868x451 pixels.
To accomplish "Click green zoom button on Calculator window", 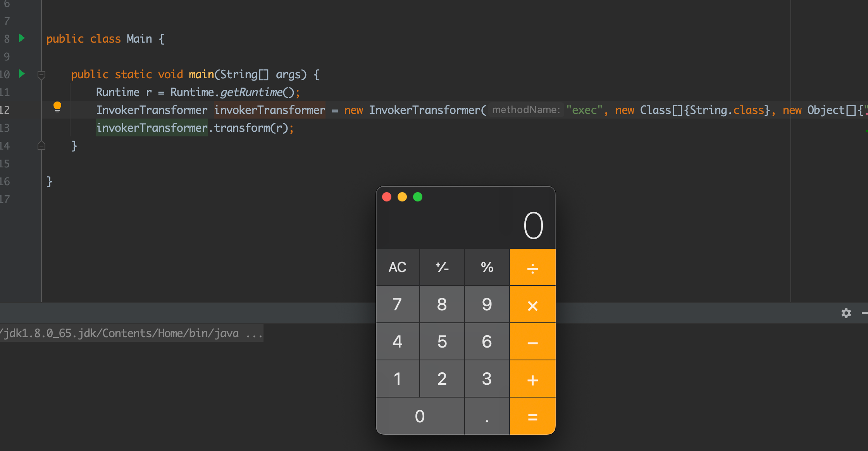I will 418,197.
